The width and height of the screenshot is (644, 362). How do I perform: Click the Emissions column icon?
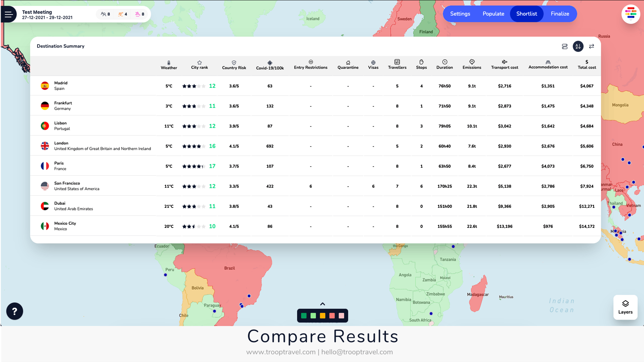pos(472,62)
